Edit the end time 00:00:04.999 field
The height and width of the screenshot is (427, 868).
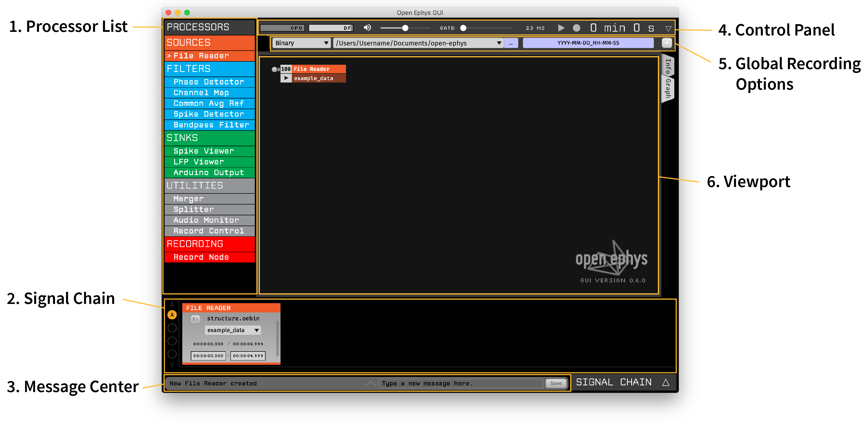248,356
